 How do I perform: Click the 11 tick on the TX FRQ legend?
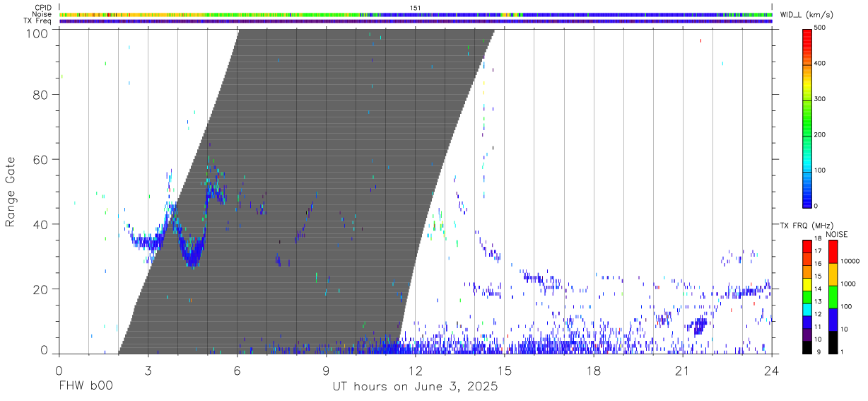click(x=818, y=327)
